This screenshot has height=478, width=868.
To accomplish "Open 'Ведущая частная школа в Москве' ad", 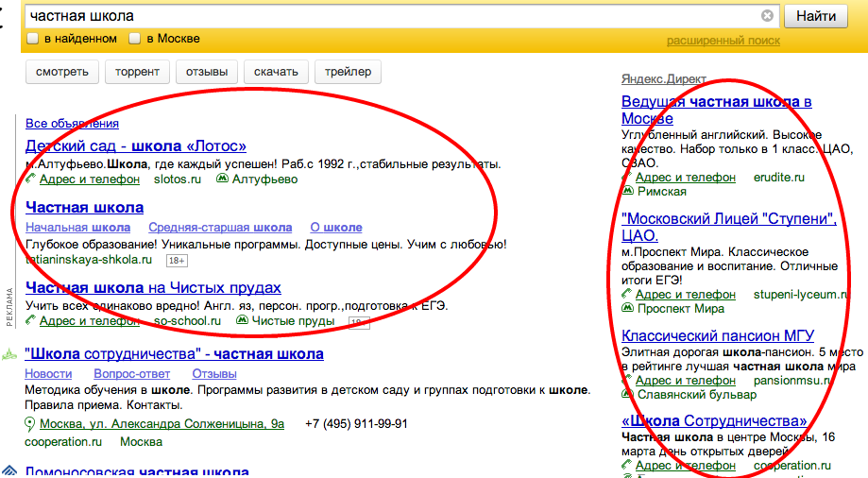I will [716, 110].
